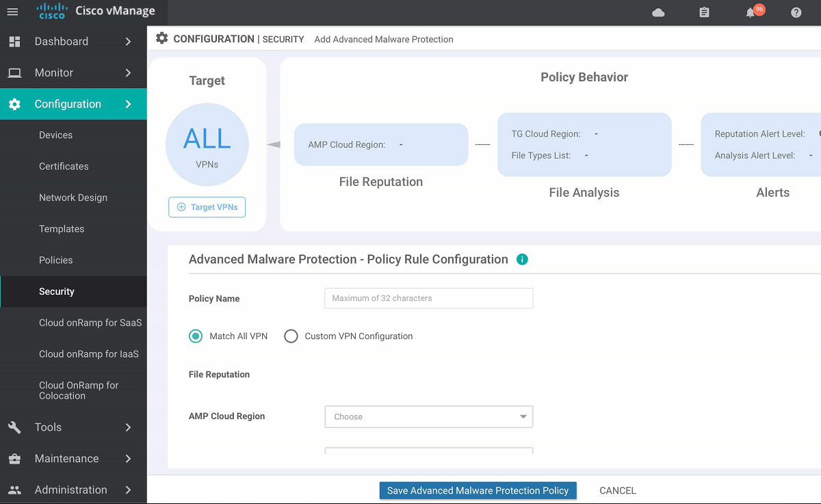Select the Monitor sidebar icon
Viewport: 821px width, 504px height.
click(14, 72)
